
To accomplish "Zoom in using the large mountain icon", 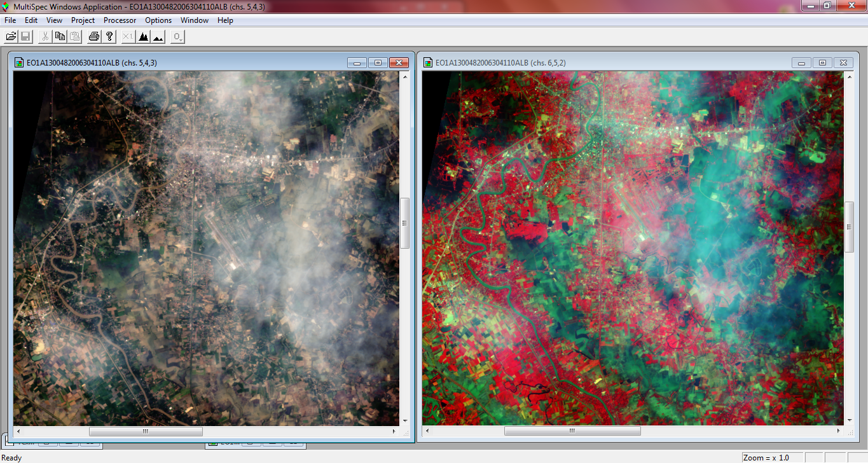I will tap(144, 36).
